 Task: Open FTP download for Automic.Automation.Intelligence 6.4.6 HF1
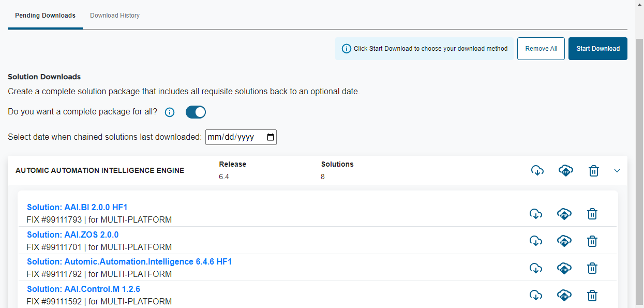(x=564, y=268)
